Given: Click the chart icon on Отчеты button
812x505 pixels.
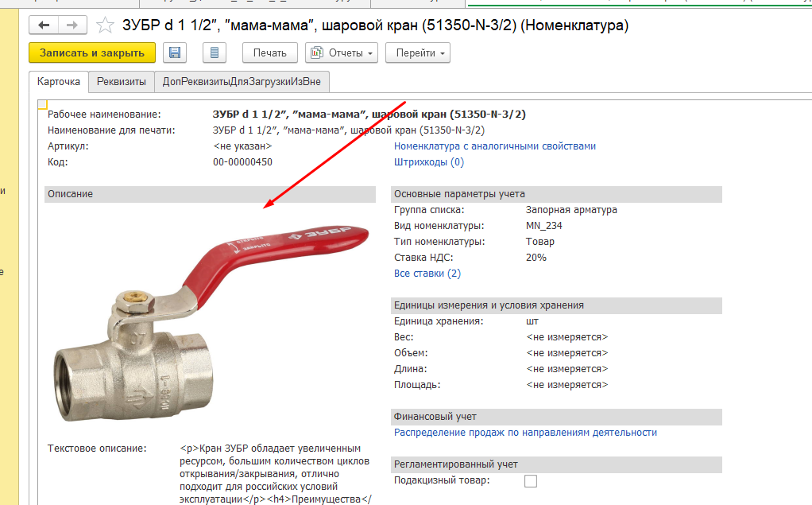Looking at the screenshot, I should point(316,52).
